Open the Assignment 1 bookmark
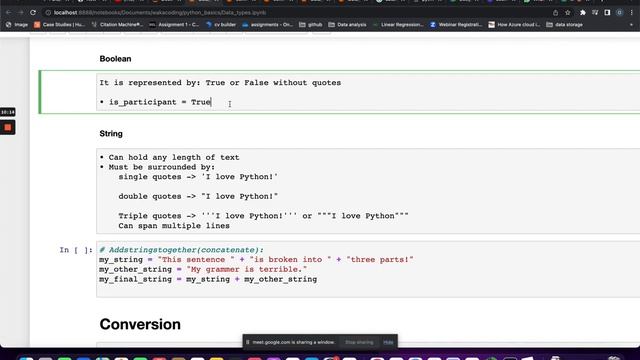 [x=174, y=24]
